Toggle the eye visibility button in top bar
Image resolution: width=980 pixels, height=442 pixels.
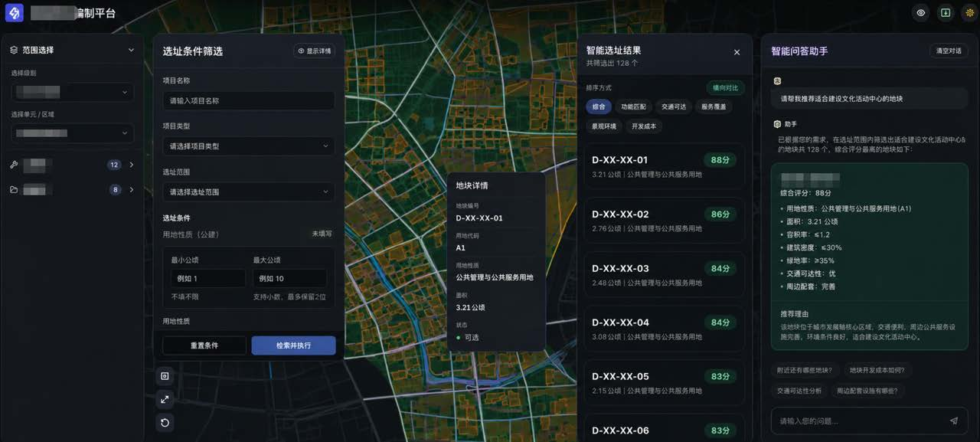tap(921, 13)
